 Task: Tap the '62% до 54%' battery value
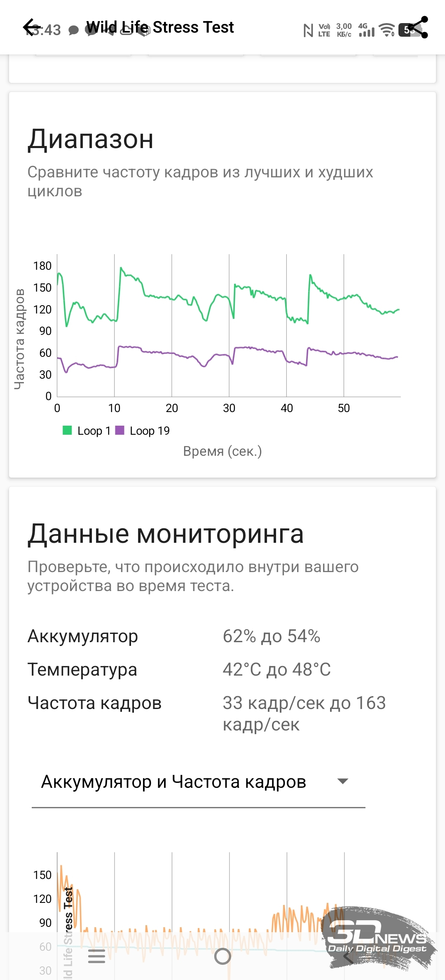pos(272,636)
